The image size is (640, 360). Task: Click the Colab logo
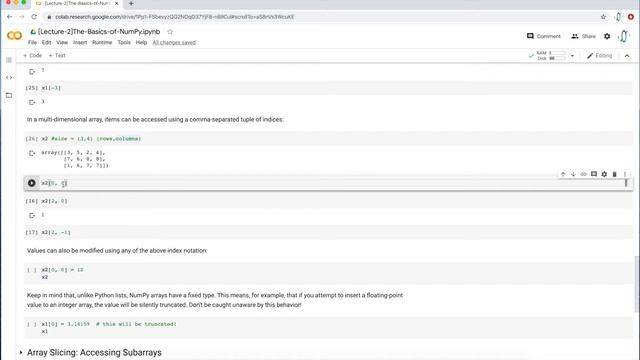[14, 36]
